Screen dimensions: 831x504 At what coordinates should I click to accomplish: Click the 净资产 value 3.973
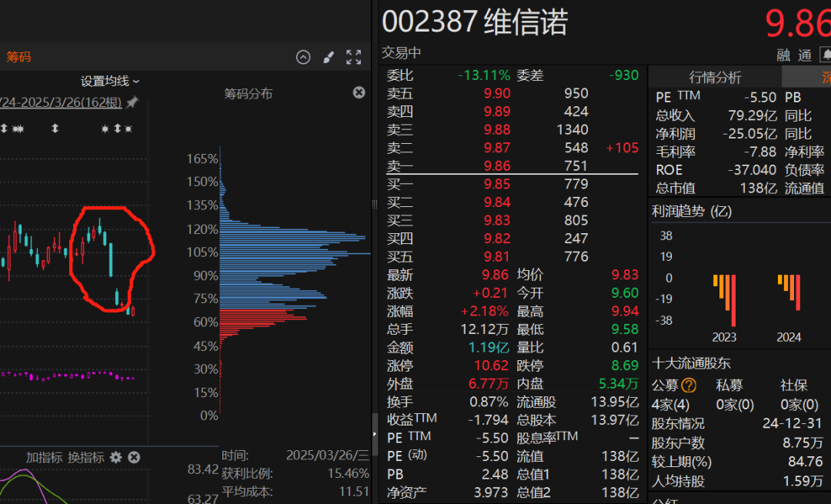pyautogui.click(x=491, y=492)
